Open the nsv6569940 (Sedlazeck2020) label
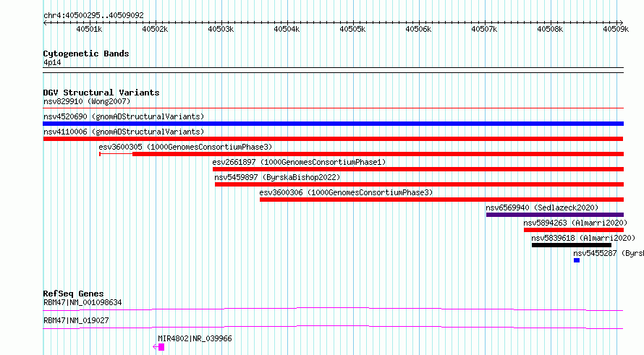The width and height of the screenshot is (644, 355). coord(542,208)
